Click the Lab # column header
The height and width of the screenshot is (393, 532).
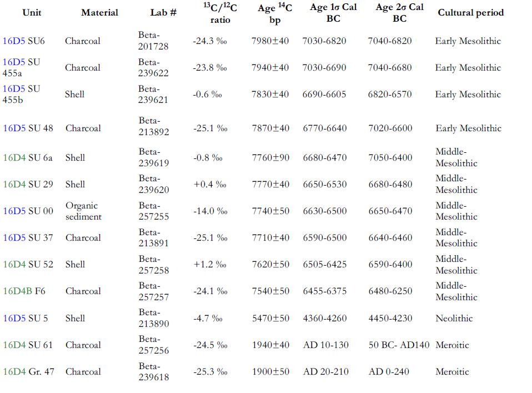(163, 13)
